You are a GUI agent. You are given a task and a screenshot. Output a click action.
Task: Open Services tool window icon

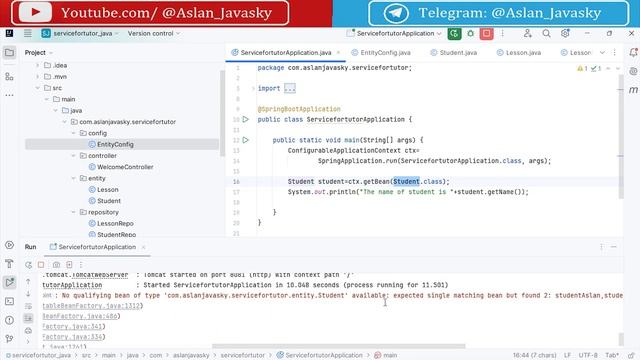(9, 245)
